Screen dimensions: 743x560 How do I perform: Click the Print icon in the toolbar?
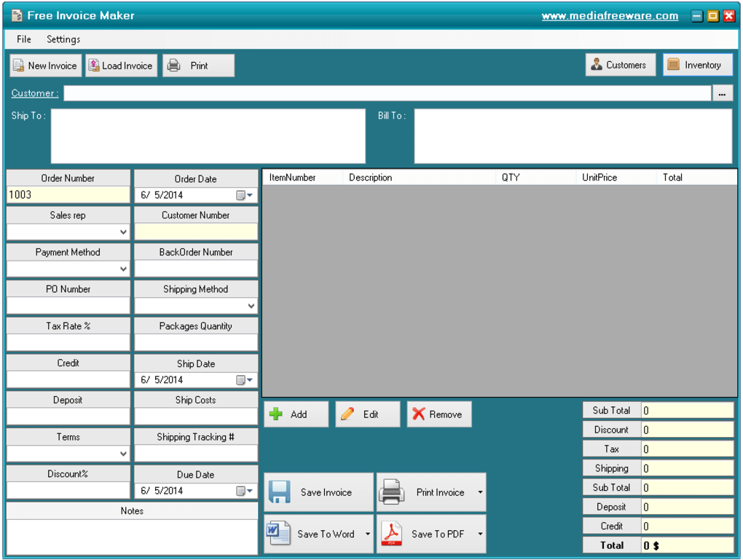pyautogui.click(x=173, y=65)
